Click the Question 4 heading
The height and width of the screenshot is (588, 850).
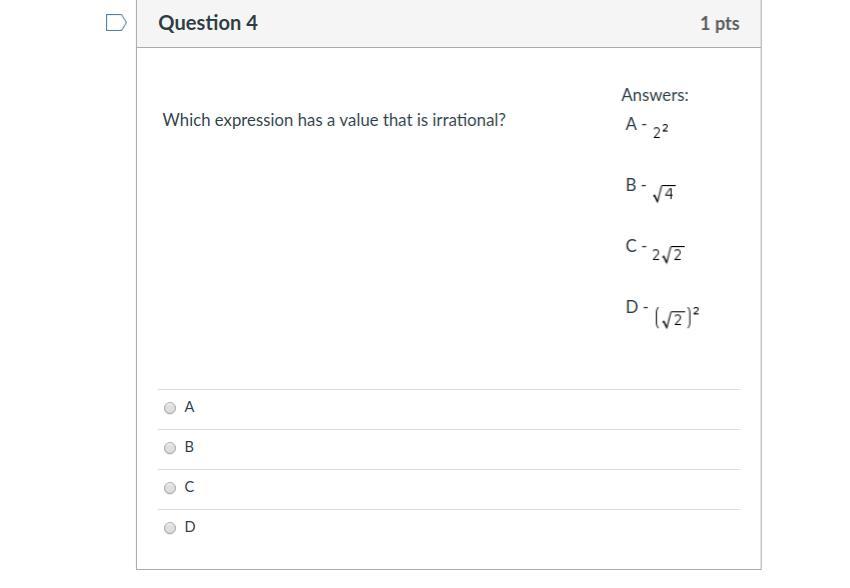(208, 23)
